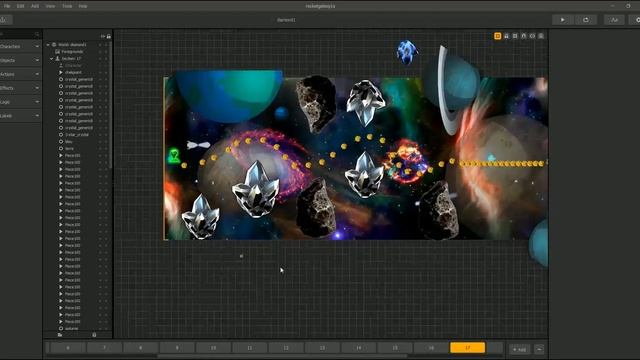Open the Help menu
Viewport: 640px width, 360px height.
coord(83,6)
